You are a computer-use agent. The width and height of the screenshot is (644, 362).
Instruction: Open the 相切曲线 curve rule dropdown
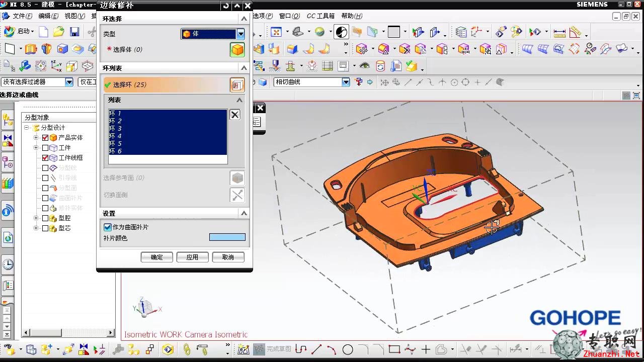[346, 82]
